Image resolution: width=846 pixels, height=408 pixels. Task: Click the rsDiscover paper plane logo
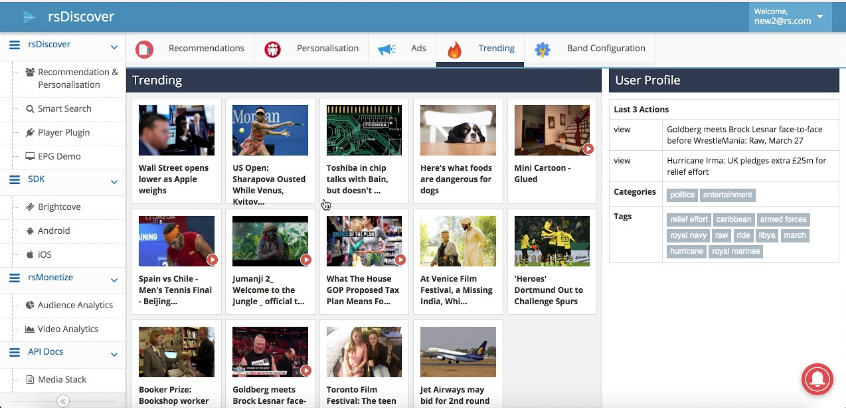pos(31,16)
